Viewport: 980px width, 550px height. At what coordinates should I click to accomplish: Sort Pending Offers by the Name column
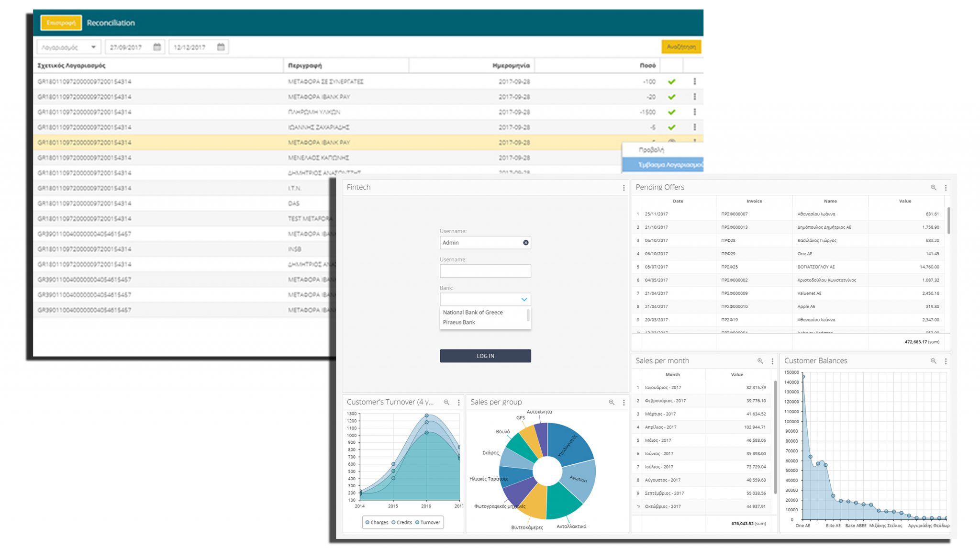click(x=830, y=201)
